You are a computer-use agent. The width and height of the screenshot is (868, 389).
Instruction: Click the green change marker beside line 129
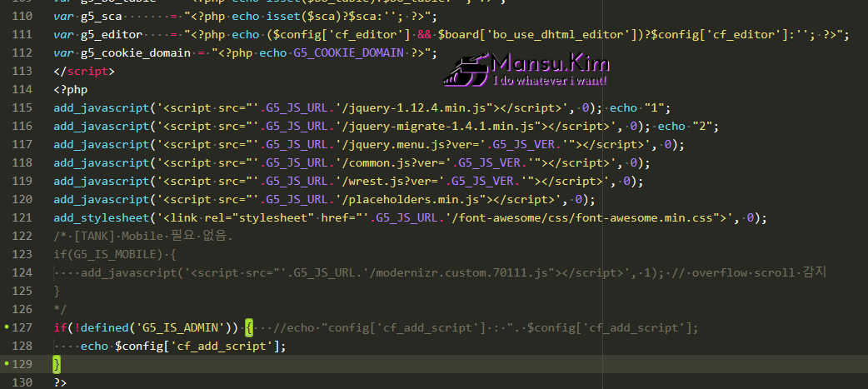coord(7,364)
